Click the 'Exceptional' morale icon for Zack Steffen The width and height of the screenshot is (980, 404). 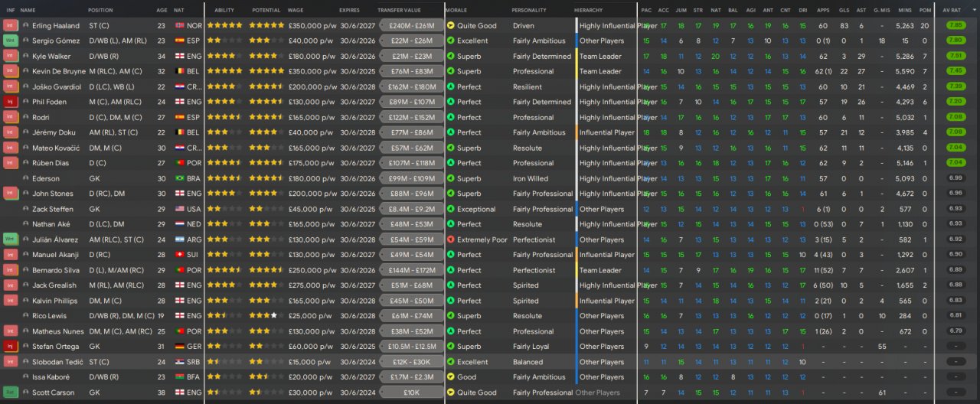451,209
